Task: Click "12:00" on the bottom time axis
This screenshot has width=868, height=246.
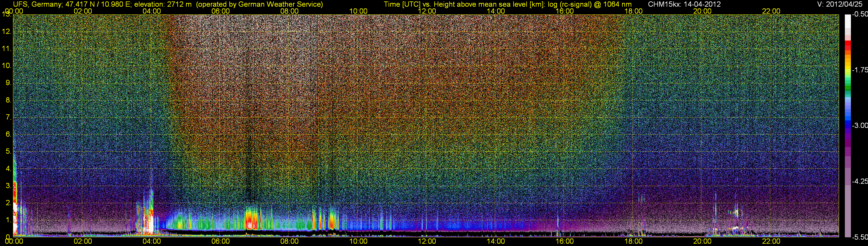Action: click(x=427, y=241)
